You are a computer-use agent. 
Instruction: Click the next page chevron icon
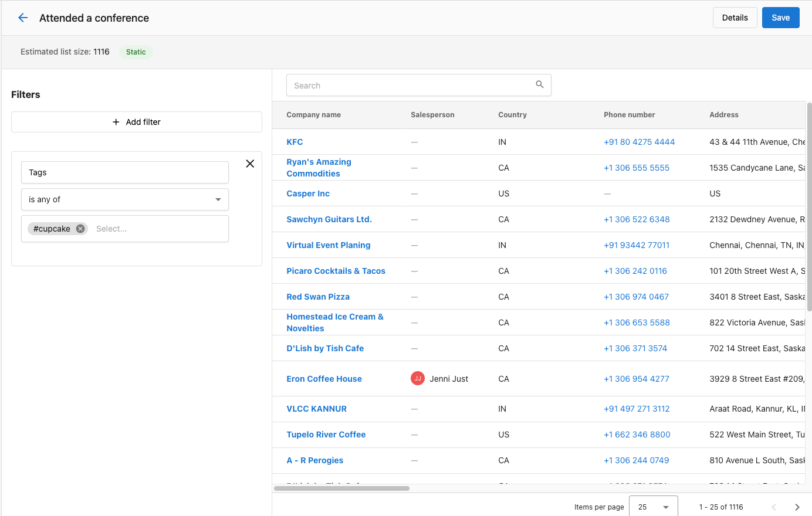click(797, 507)
